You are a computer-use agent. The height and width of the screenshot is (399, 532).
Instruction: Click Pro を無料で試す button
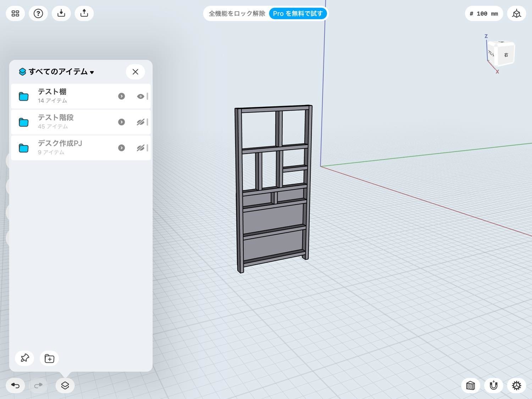[298, 13]
